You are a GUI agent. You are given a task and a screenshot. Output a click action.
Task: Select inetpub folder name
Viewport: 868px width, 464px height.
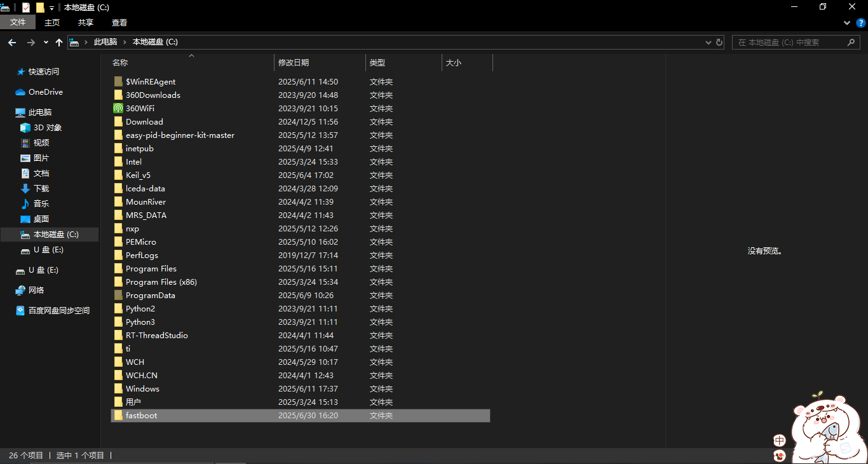point(140,149)
